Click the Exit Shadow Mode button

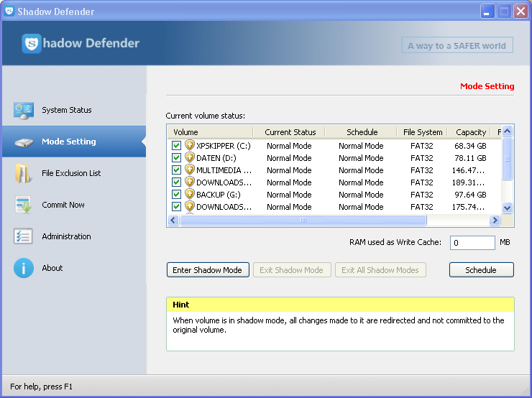pos(292,270)
